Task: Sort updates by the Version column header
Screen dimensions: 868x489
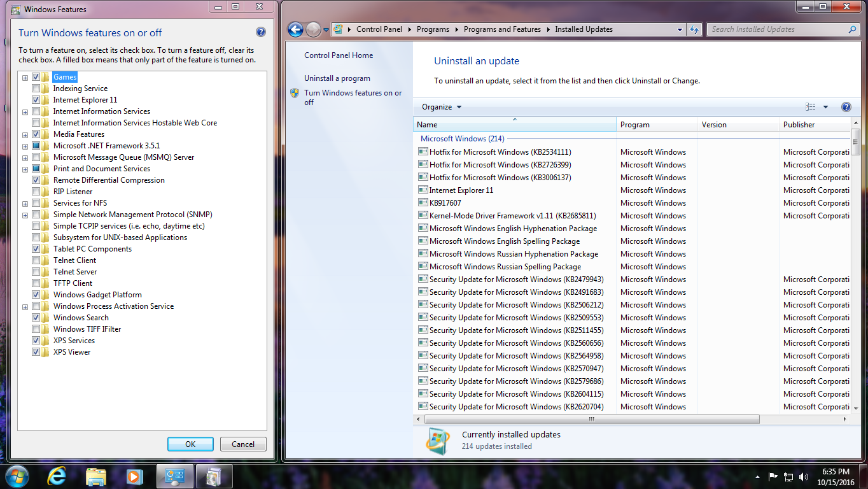Action: coord(738,125)
